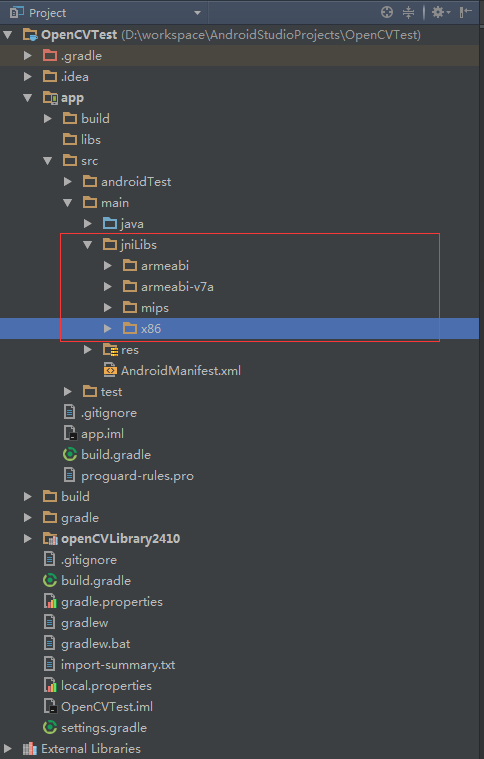Click the AndroidManifest.xml file icon
Image resolution: width=484 pixels, height=759 pixels.
[110, 370]
